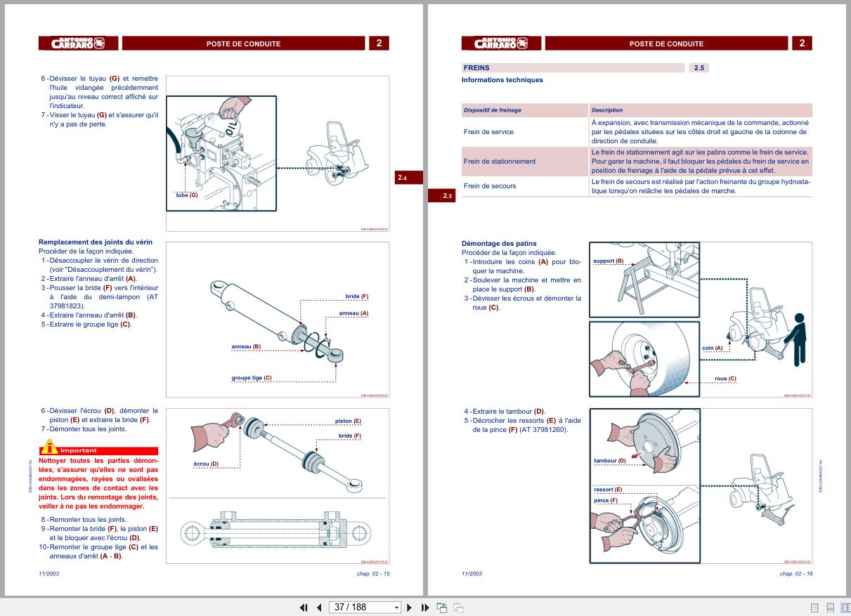This screenshot has width=851, height=616.
Task: Click the oil filling illustration
Action: click(221, 153)
